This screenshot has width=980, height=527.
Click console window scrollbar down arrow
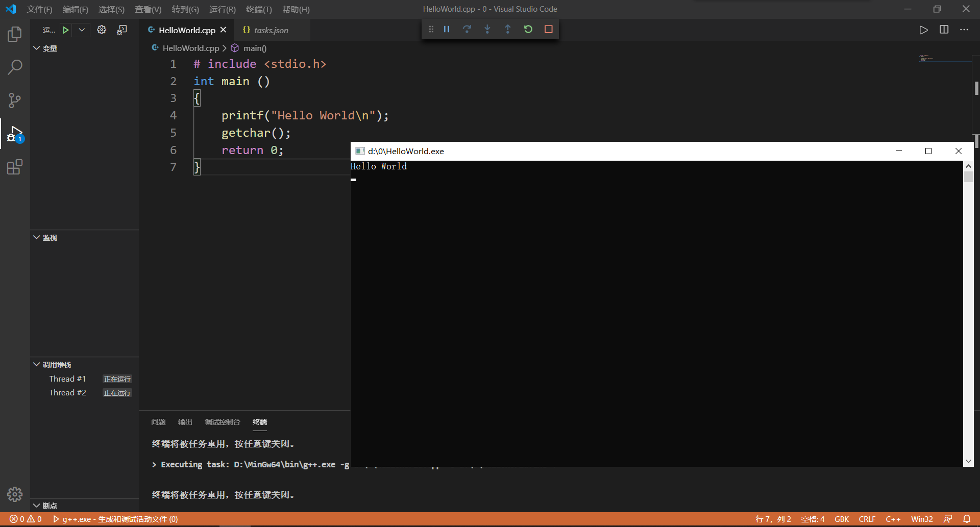tap(968, 461)
